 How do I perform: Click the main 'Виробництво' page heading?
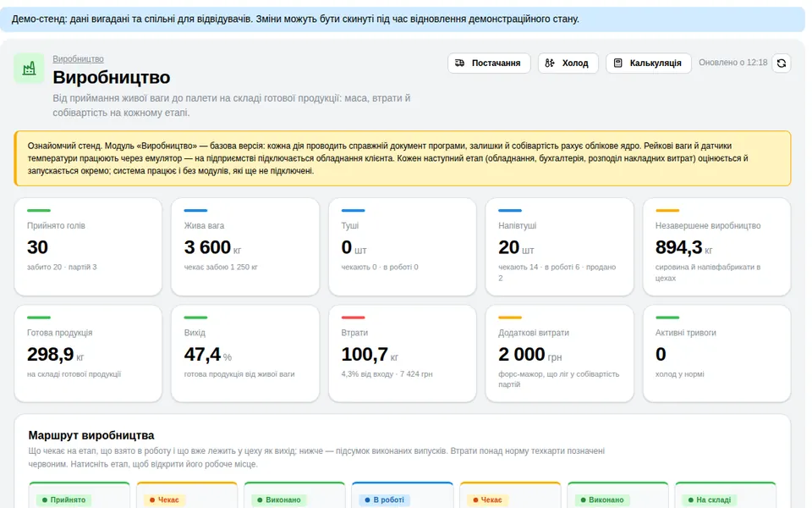coord(112,77)
